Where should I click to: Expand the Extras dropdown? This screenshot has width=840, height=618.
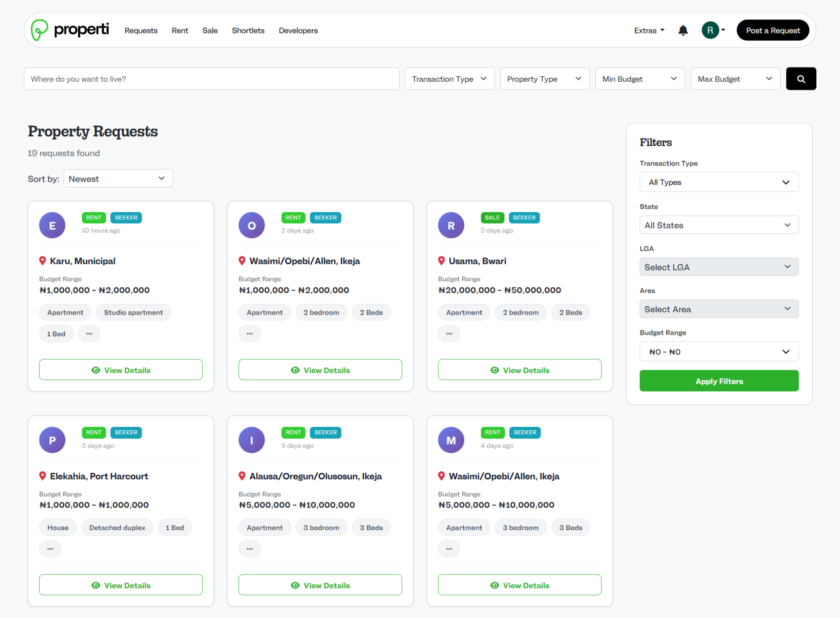(x=649, y=30)
